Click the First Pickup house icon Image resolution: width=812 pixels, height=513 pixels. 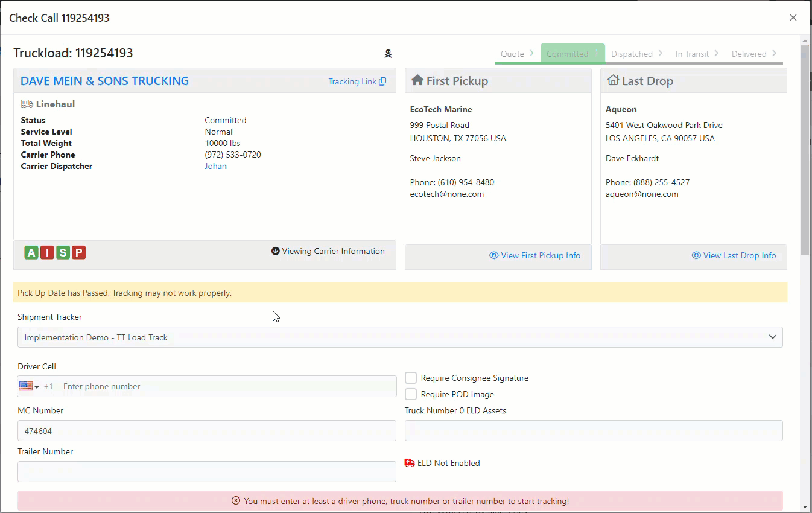(x=417, y=81)
